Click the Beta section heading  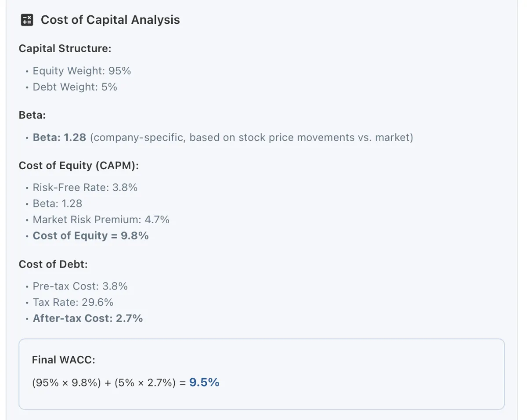click(32, 115)
